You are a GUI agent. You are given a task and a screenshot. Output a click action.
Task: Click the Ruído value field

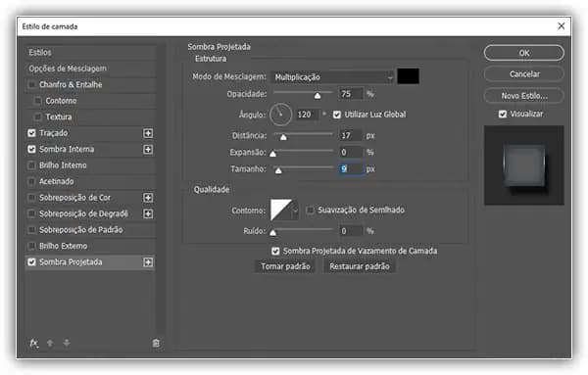click(x=351, y=231)
